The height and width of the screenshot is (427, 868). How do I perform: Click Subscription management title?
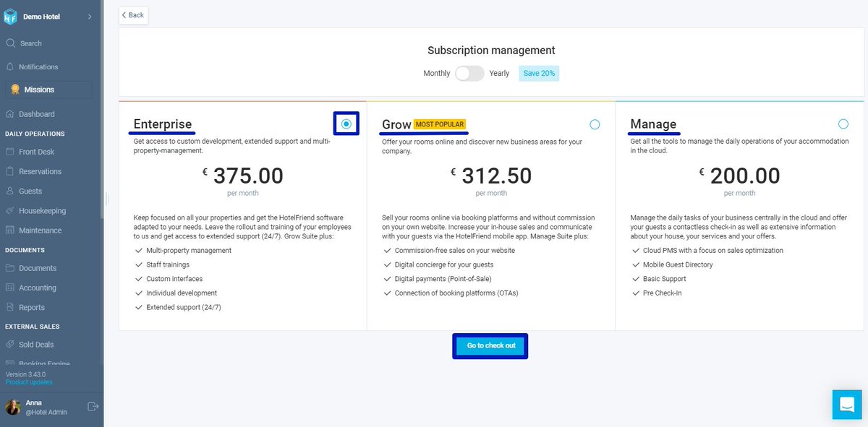[491, 51]
